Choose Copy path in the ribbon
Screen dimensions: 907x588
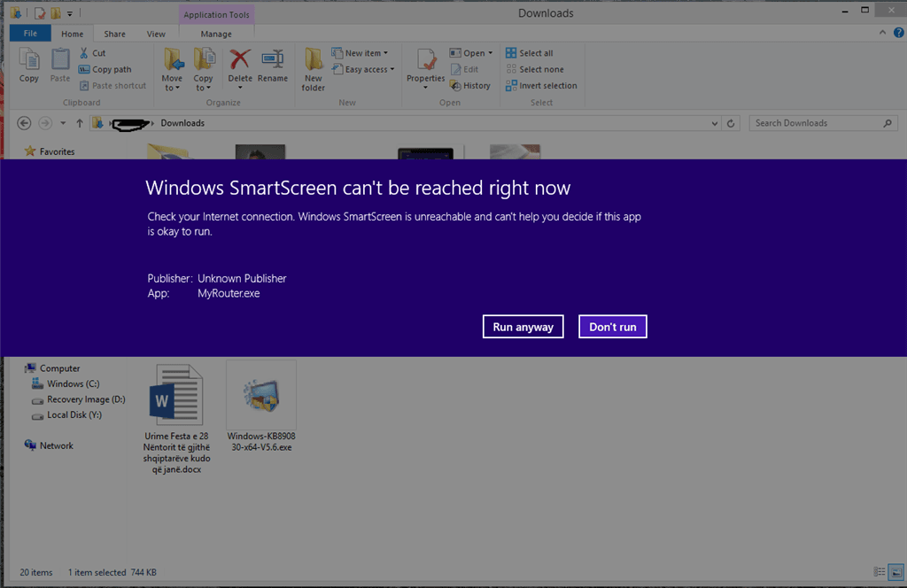(x=105, y=69)
